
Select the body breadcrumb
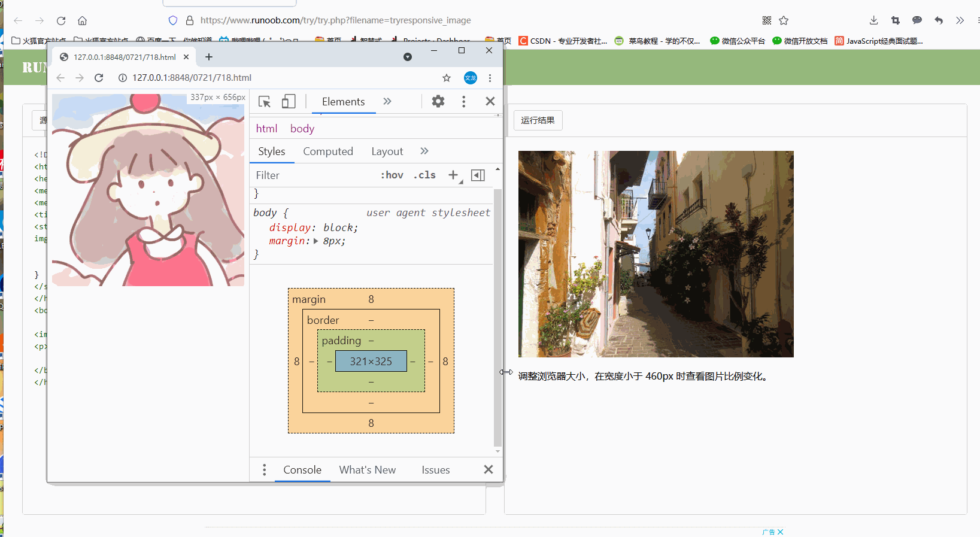(x=302, y=129)
